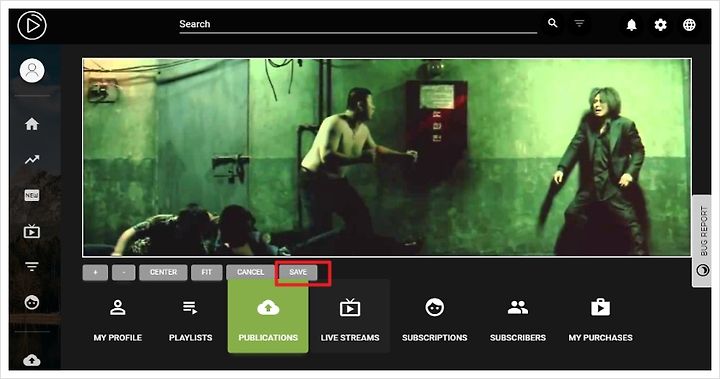The height and width of the screenshot is (379, 720).
Task: Click upload cloud icon in sidebar
Action: click(x=32, y=360)
